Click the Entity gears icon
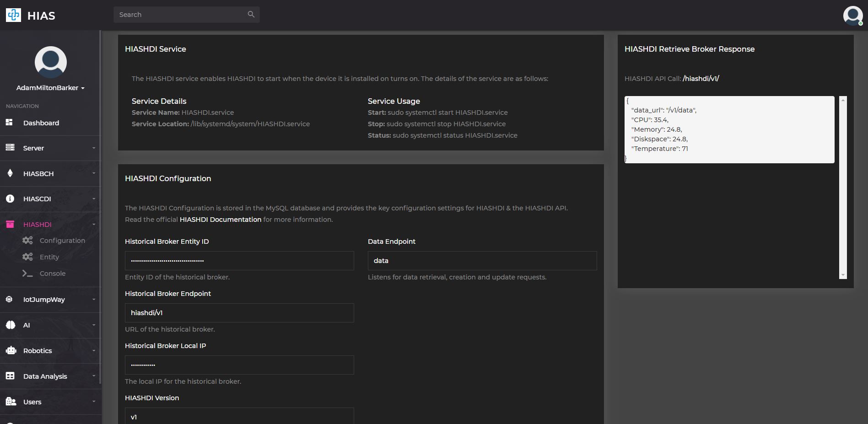 tap(27, 257)
